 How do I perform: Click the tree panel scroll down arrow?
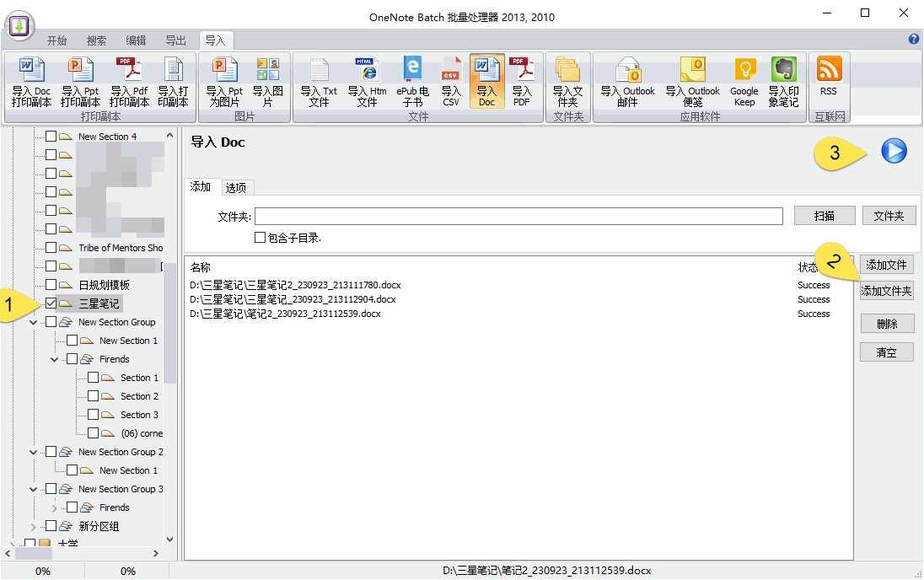click(x=169, y=540)
